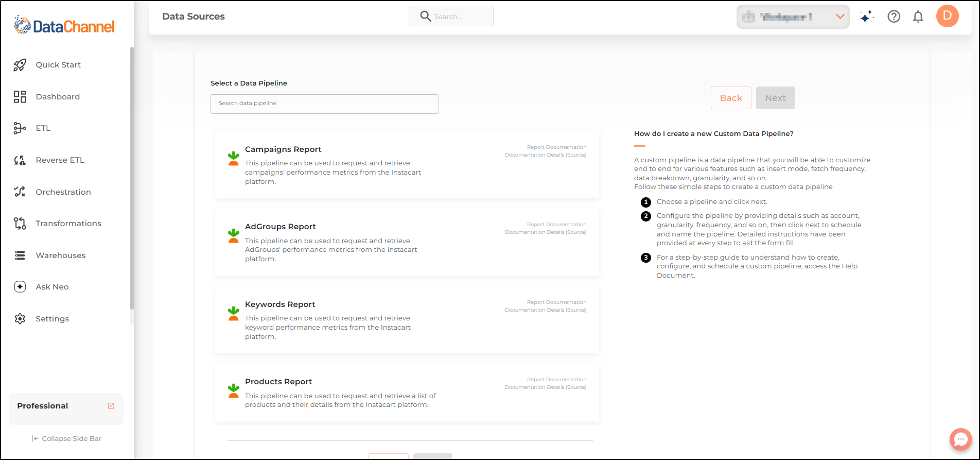Open the Orchestration icon
980x460 pixels.
20,192
